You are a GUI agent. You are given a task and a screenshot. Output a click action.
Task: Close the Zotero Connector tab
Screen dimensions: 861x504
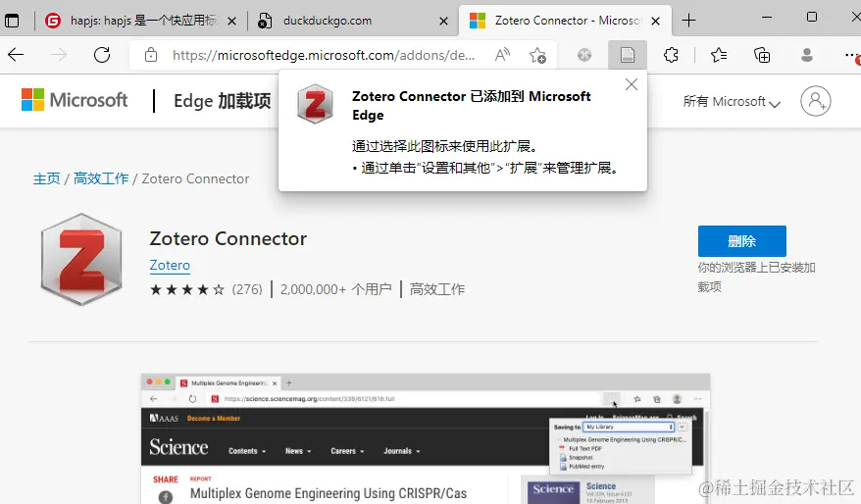click(x=655, y=21)
